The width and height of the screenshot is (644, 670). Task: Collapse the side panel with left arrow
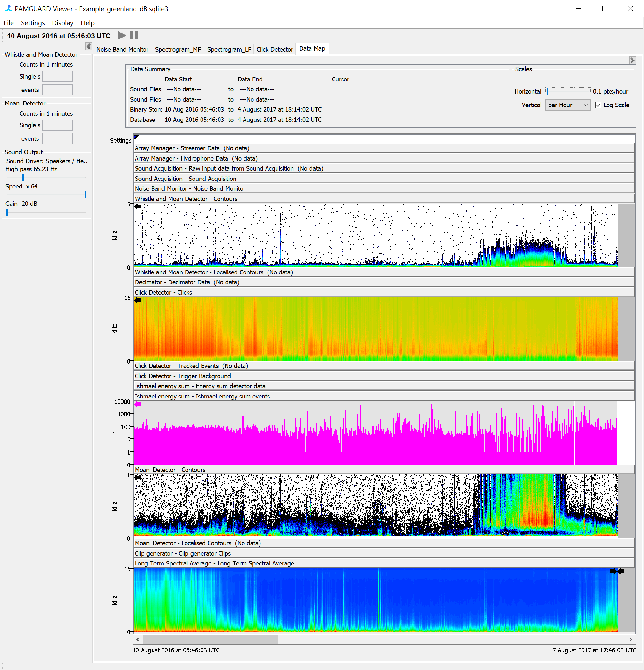(88, 46)
